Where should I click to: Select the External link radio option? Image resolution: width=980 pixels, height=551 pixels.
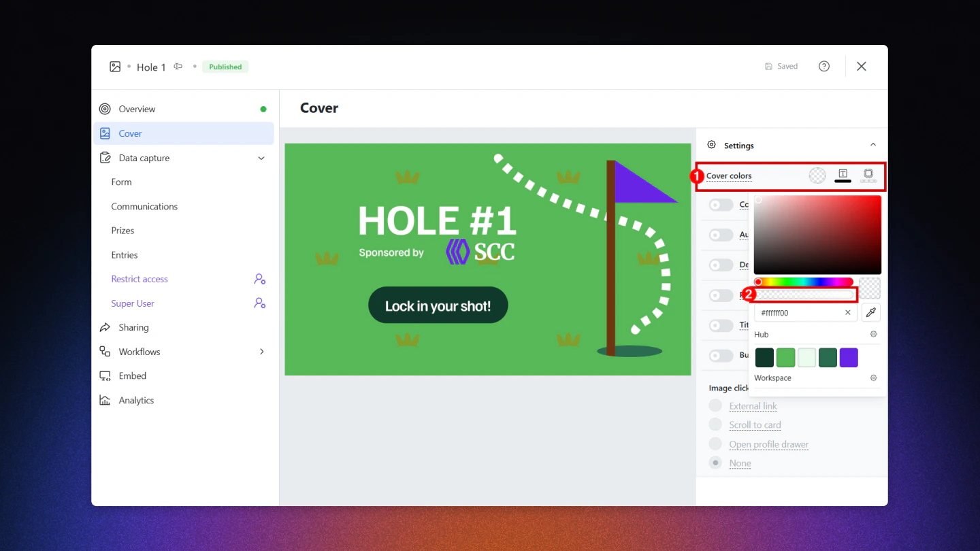coord(715,405)
